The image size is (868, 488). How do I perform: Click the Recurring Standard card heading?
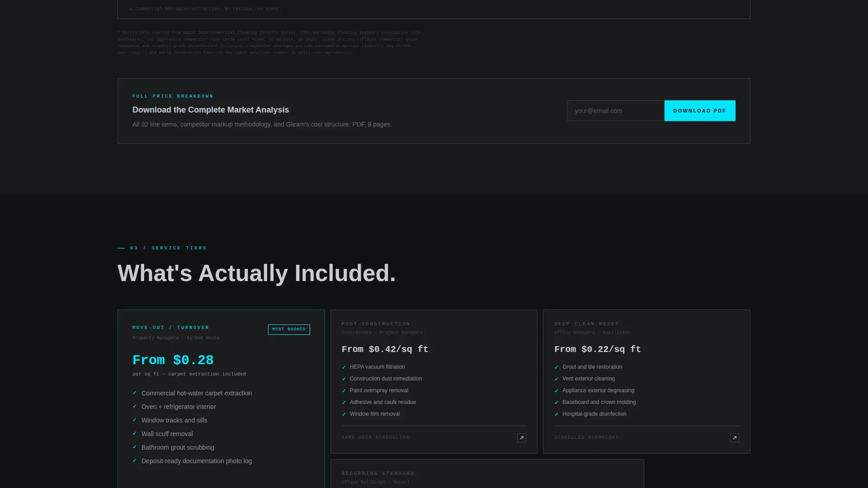(x=378, y=474)
